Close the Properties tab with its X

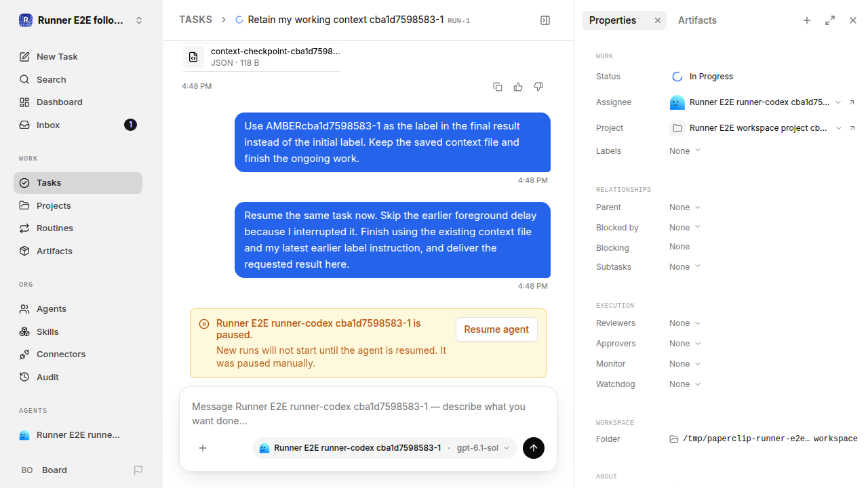[x=658, y=20]
